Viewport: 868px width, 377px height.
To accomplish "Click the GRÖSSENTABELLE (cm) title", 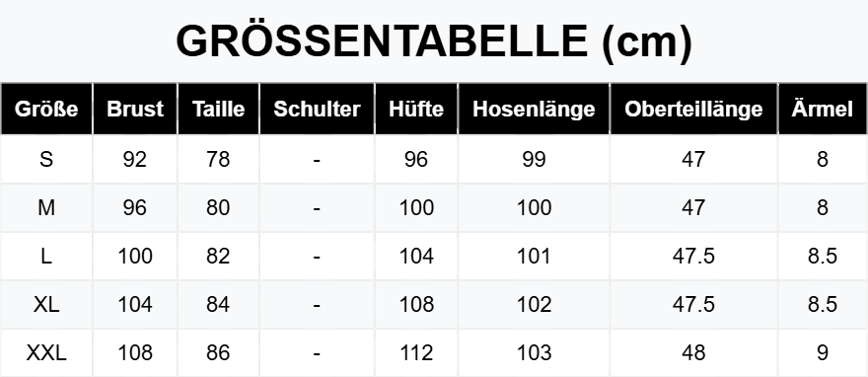I will [x=434, y=41].
